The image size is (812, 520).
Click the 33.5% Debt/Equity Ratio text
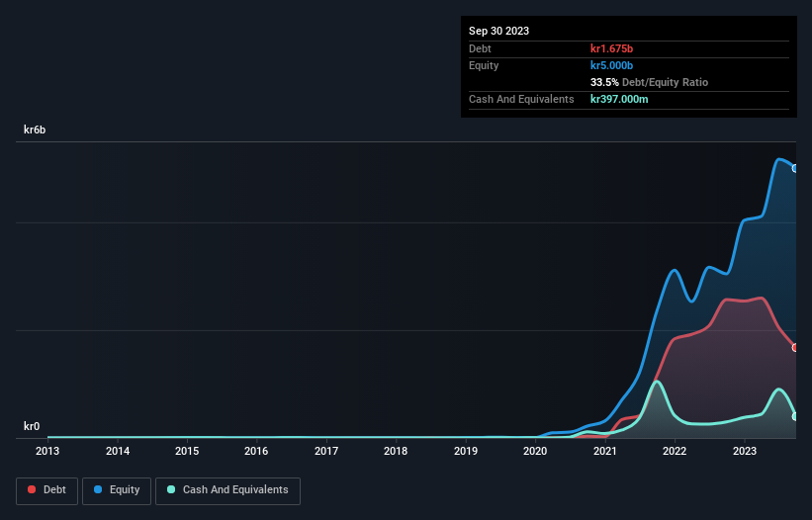point(650,82)
